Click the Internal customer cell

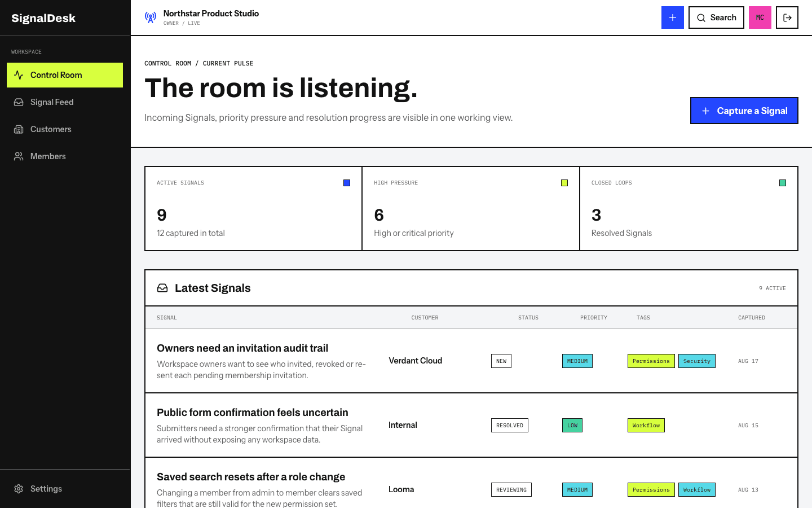coord(403,425)
